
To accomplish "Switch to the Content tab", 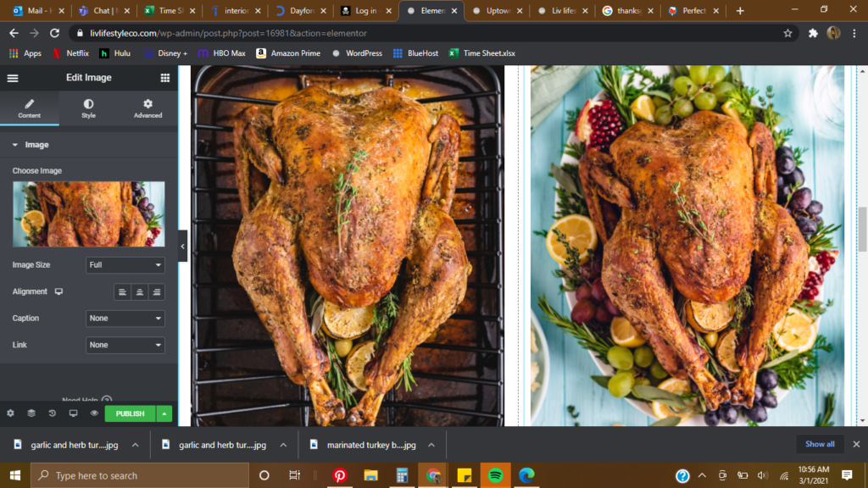I will pos(30,108).
